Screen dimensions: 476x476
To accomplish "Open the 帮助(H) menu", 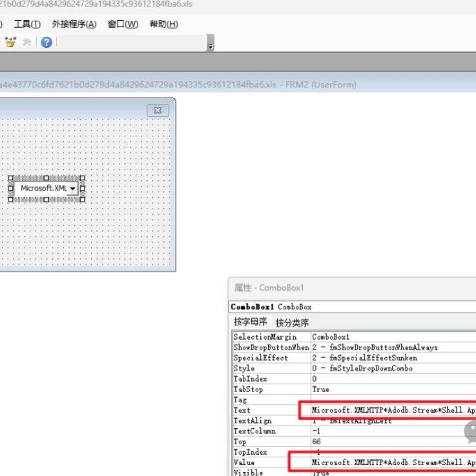I will click(163, 24).
